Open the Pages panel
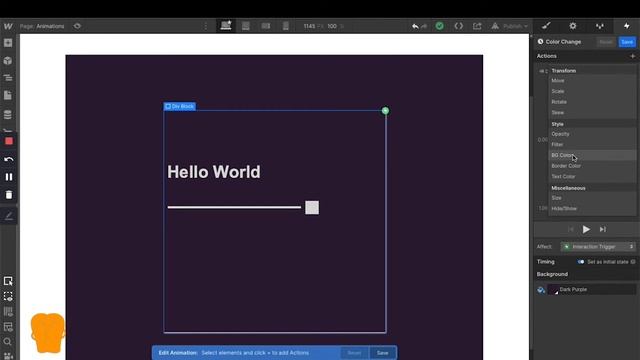Viewport: 640px width, 360px height. coord(8,96)
